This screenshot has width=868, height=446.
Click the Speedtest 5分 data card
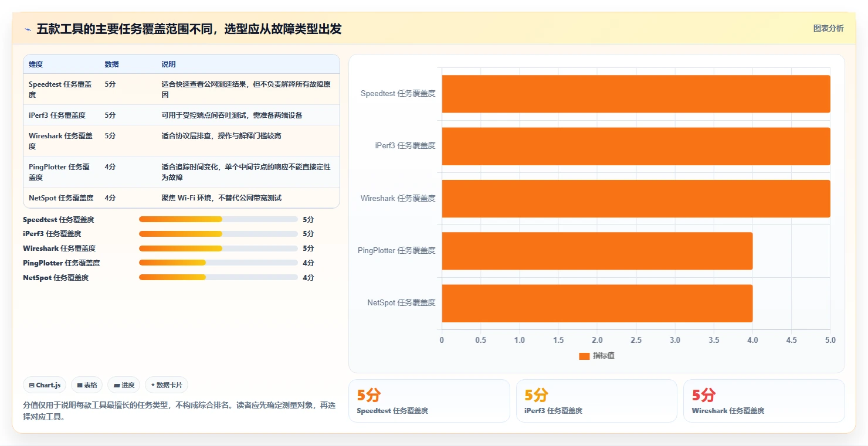coord(429,401)
